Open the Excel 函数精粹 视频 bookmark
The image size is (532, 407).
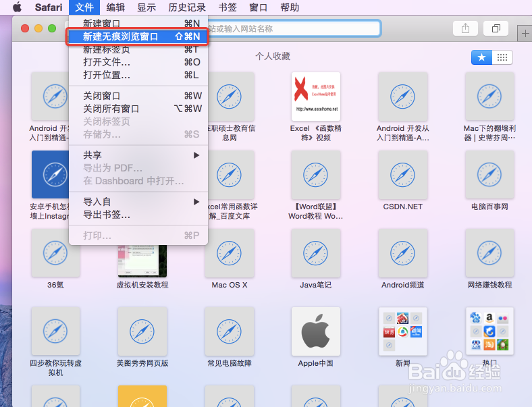click(315, 97)
